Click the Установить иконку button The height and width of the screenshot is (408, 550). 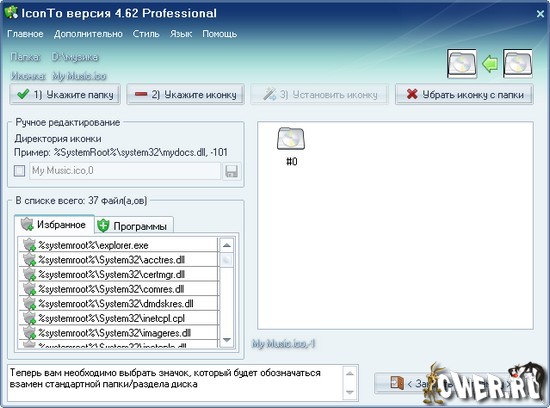(320, 94)
